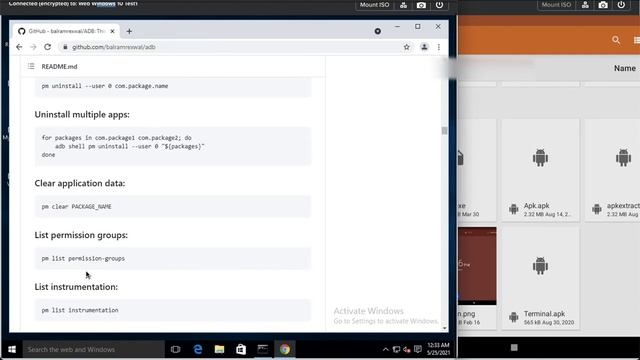Select the 'List instrumentation:' heading
The width and height of the screenshot is (640, 360).
click(76, 287)
